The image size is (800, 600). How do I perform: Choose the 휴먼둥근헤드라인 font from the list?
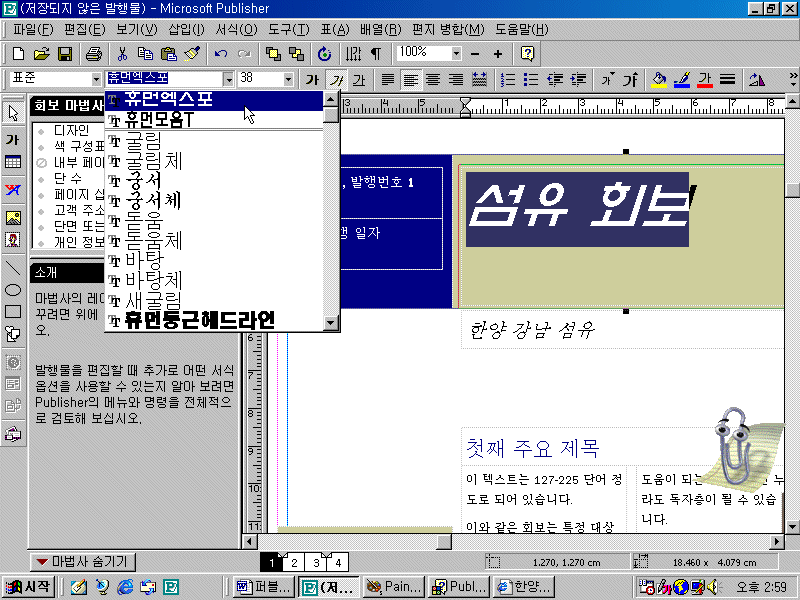[x=214, y=320]
